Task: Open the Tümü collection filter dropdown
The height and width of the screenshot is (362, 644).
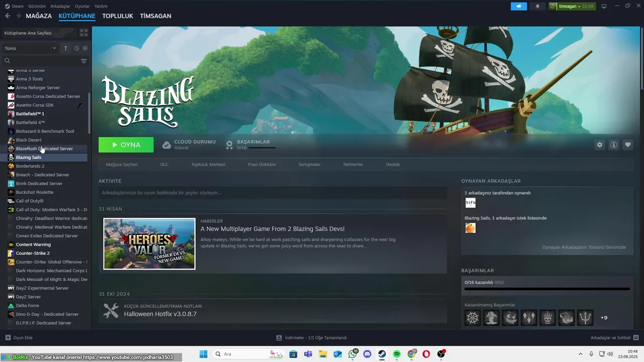Action: [31, 48]
